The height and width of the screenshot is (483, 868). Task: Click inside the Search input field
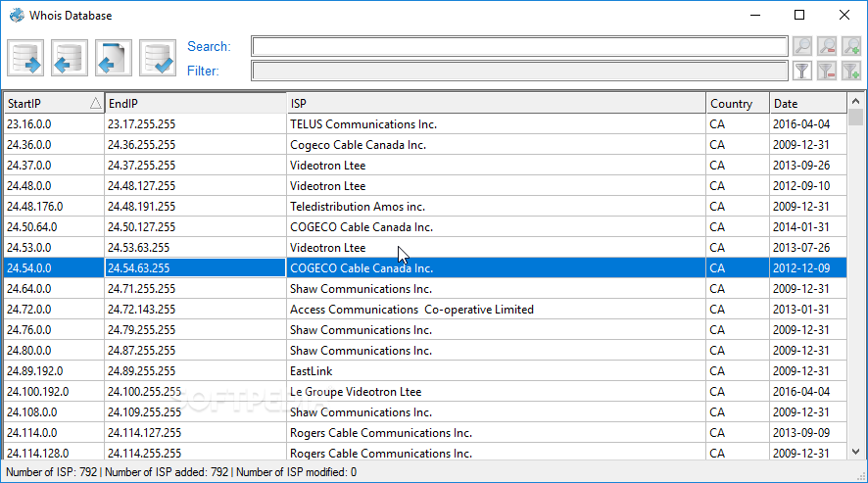click(x=519, y=46)
